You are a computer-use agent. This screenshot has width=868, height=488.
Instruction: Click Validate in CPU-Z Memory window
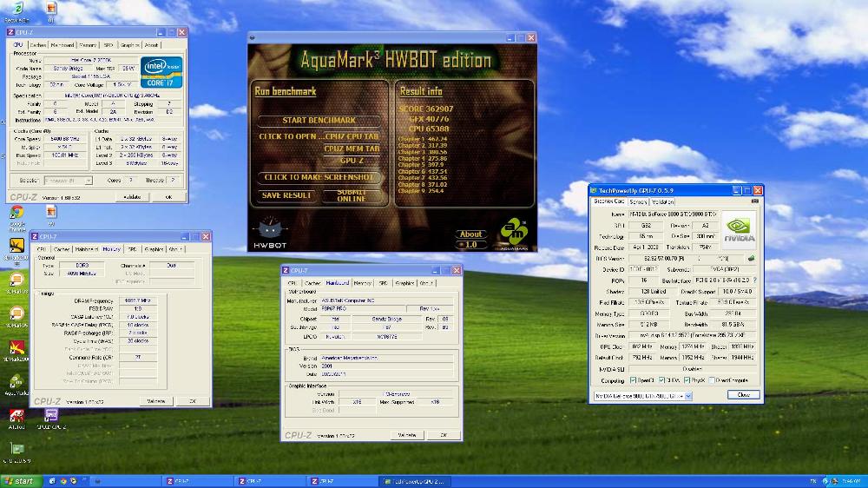click(156, 401)
